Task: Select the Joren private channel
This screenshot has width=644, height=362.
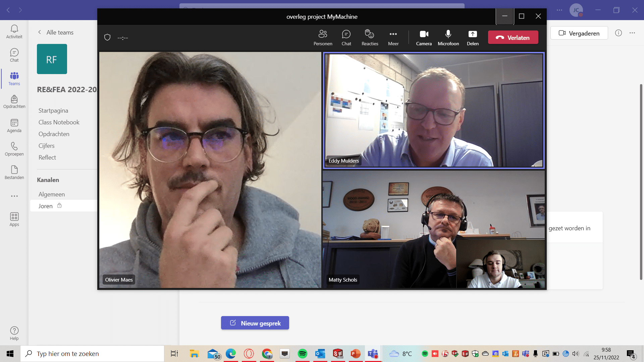Action: tap(64, 205)
